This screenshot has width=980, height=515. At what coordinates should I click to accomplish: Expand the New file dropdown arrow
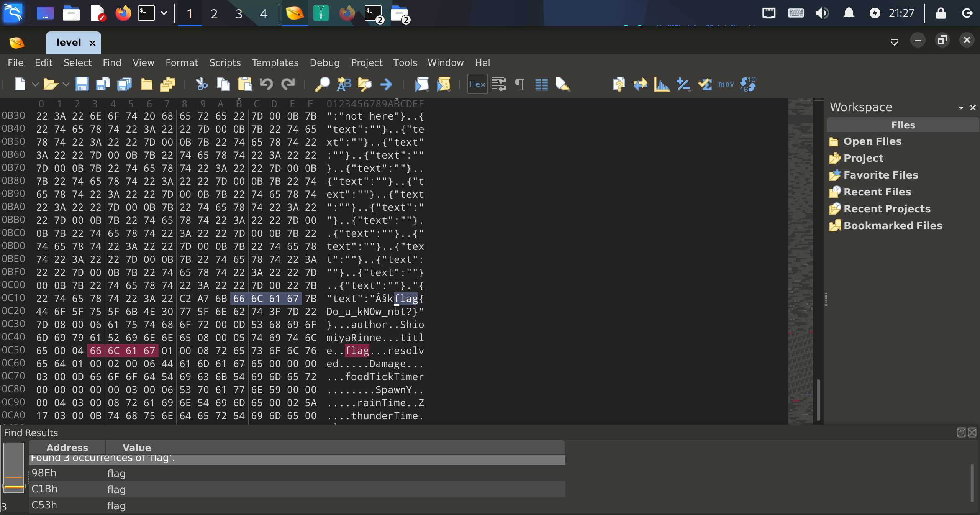coord(35,84)
